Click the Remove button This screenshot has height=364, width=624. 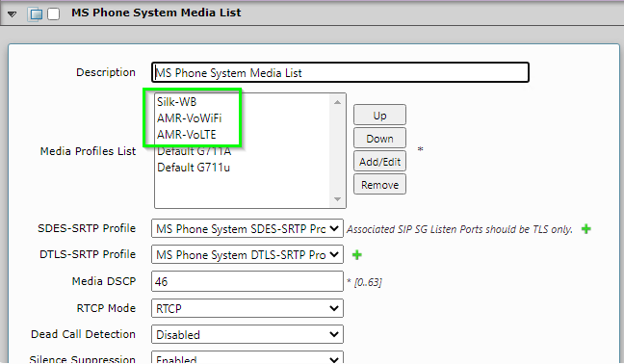tap(379, 185)
